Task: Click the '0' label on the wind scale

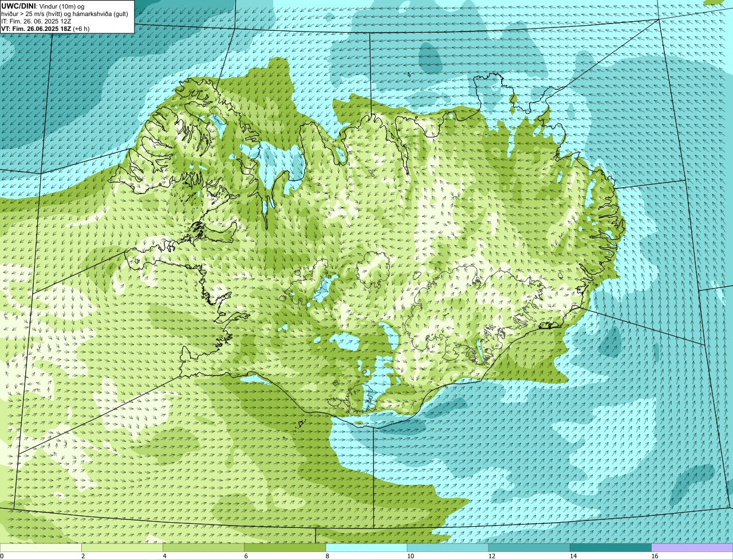Action: pos(2,556)
